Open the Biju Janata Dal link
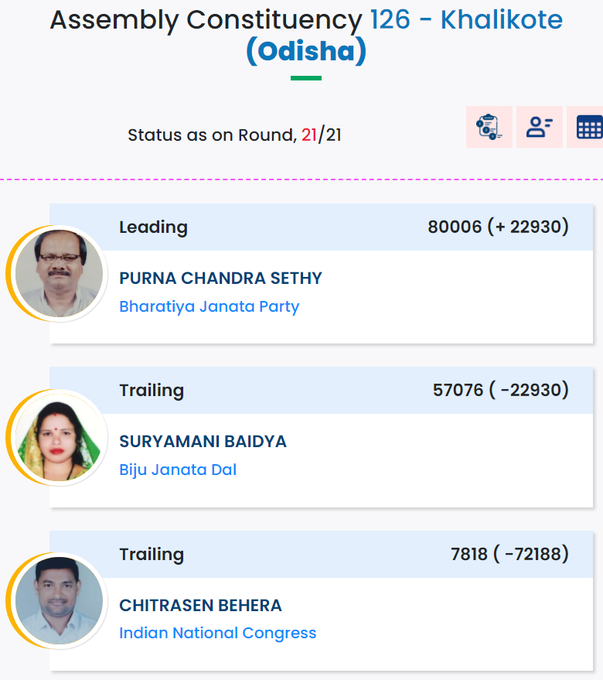Image resolution: width=603 pixels, height=680 pixels. point(178,470)
